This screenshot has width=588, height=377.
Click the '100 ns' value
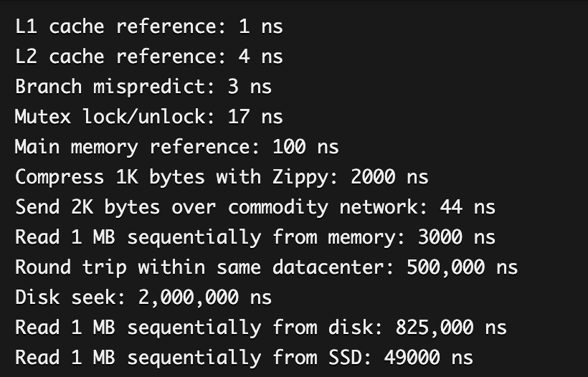(x=305, y=147)
